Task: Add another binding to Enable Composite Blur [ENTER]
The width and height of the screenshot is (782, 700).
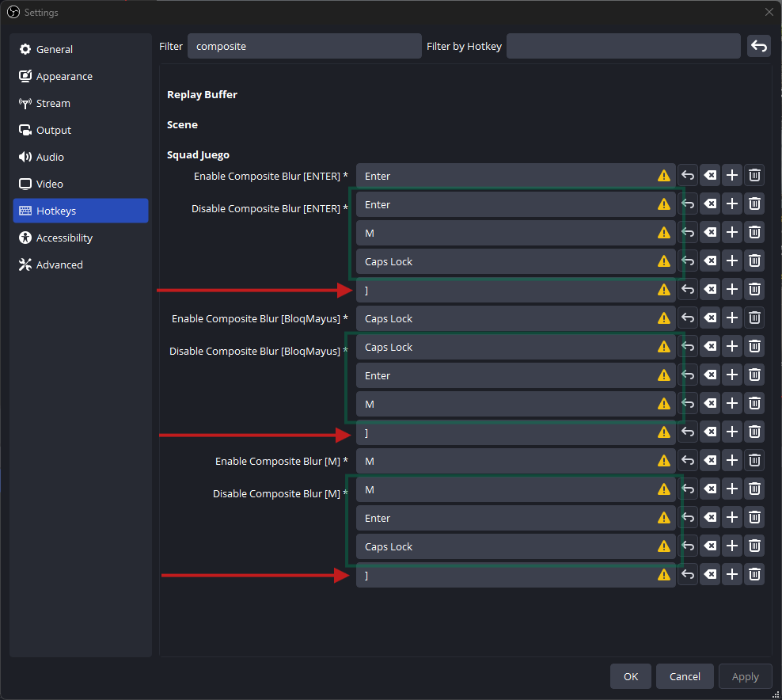Action: pos(731,176)
